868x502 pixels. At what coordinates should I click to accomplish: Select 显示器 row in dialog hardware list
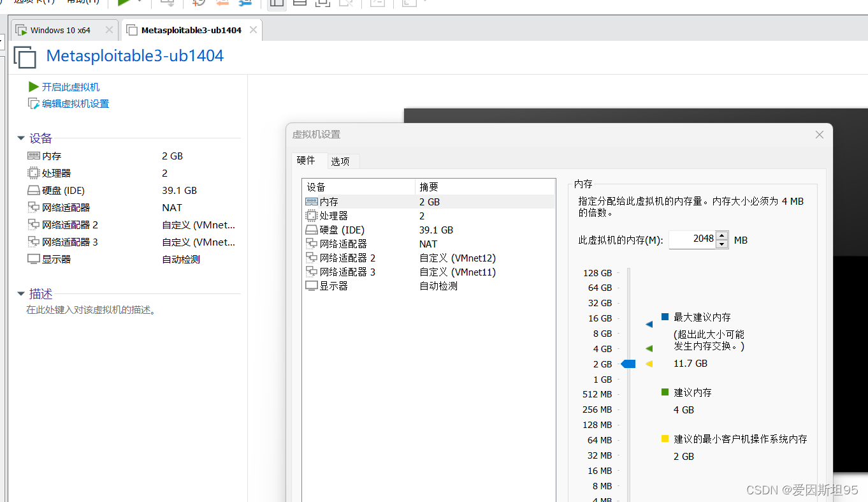click(x=429, y=286)
